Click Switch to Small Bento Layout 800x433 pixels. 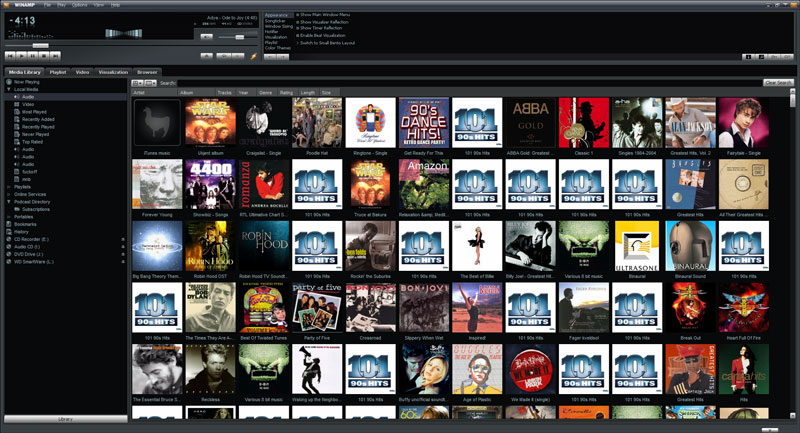(327, 43)
